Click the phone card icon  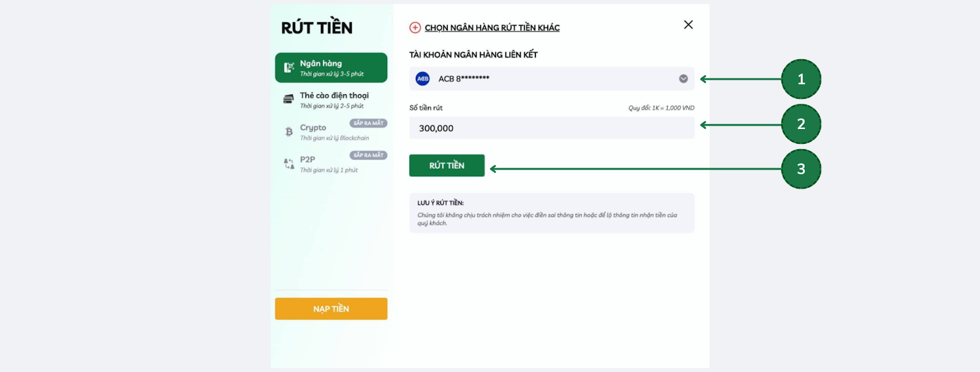click(x=288, y=99)
